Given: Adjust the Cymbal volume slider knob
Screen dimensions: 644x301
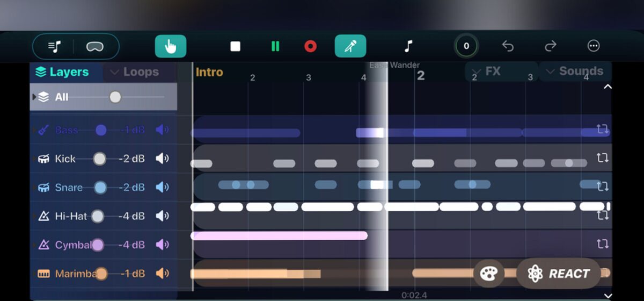Looking at the screenshot, I should coord(98,245).
